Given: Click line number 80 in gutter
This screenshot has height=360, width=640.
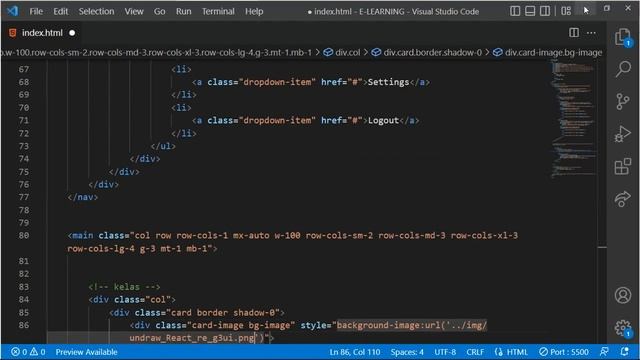Looking at the screenshot, I should (x=24, y=236).
